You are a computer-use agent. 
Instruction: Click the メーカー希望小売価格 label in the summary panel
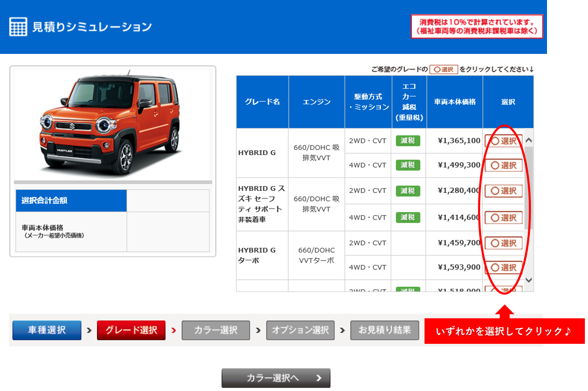(54, 236)
